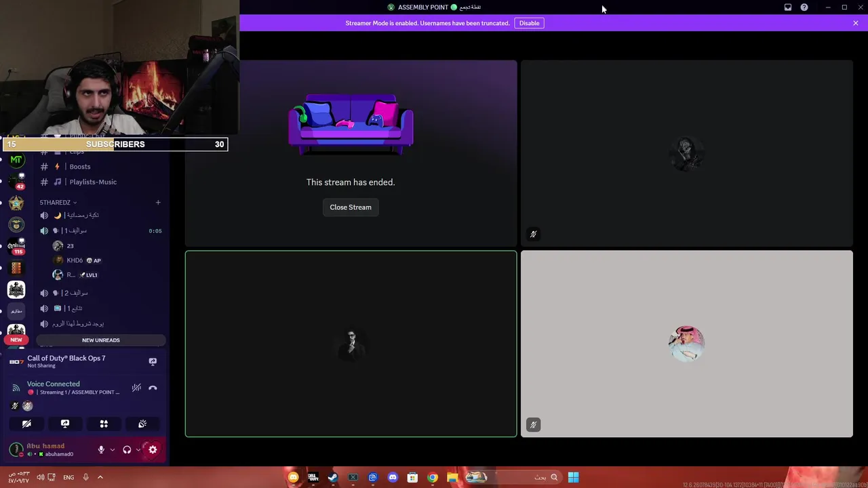Create channel in 5THAREDZ category
Image resolution: width=868 pixels, height=488 pixels.
click(158, 202)
